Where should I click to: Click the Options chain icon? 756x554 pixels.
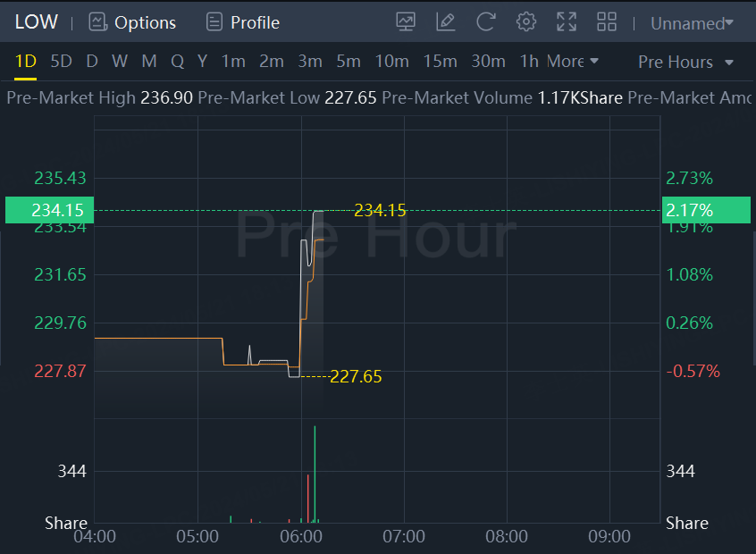coord(97,22)
